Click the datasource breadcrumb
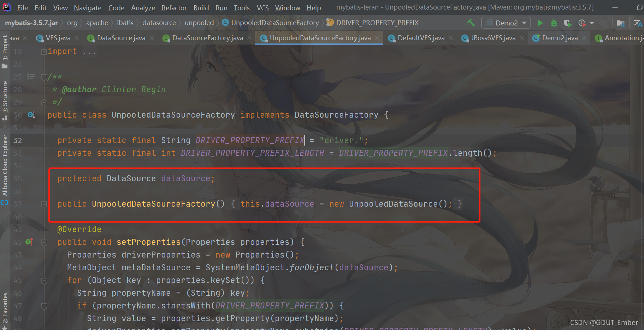The image size is (644, 330). (x=159, y=23)
